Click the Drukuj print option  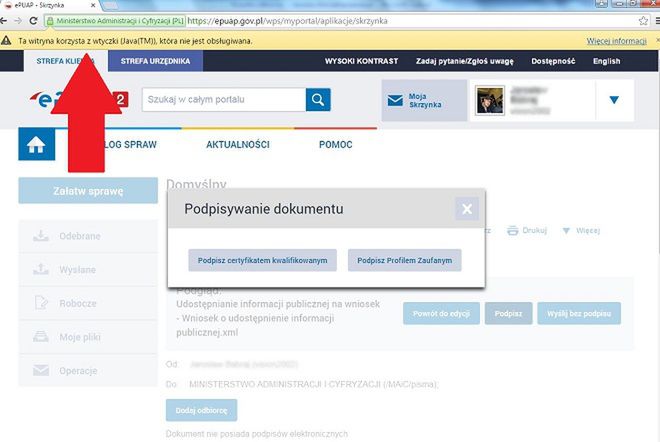point(527,231)
